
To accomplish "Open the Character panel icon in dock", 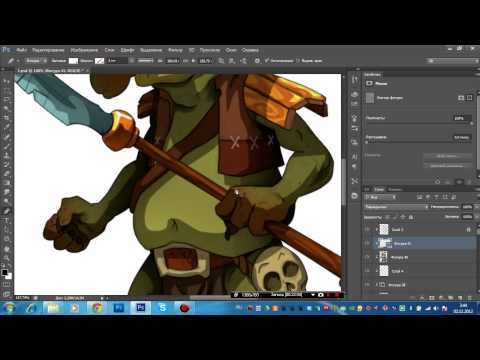I will click(x=354, y=156).
